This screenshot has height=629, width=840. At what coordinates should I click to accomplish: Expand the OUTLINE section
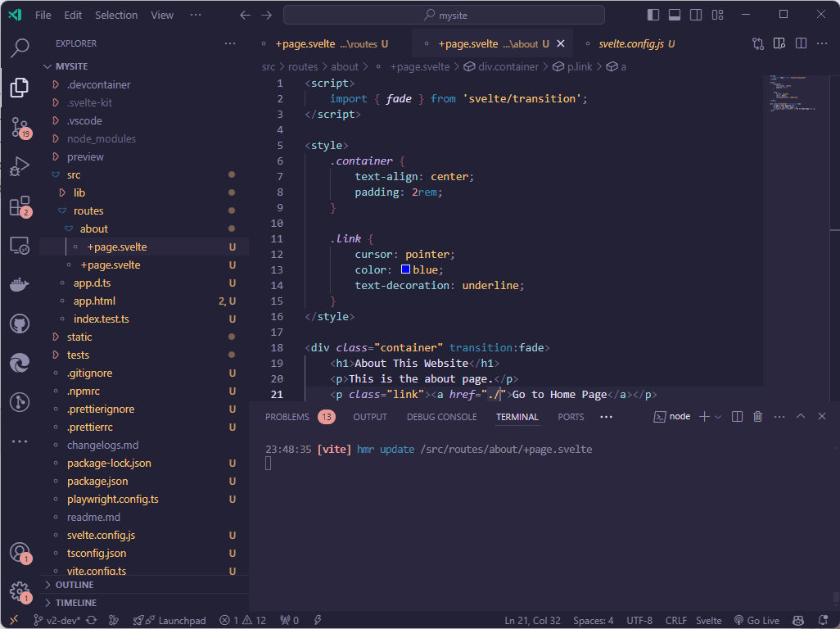(74, 585)
